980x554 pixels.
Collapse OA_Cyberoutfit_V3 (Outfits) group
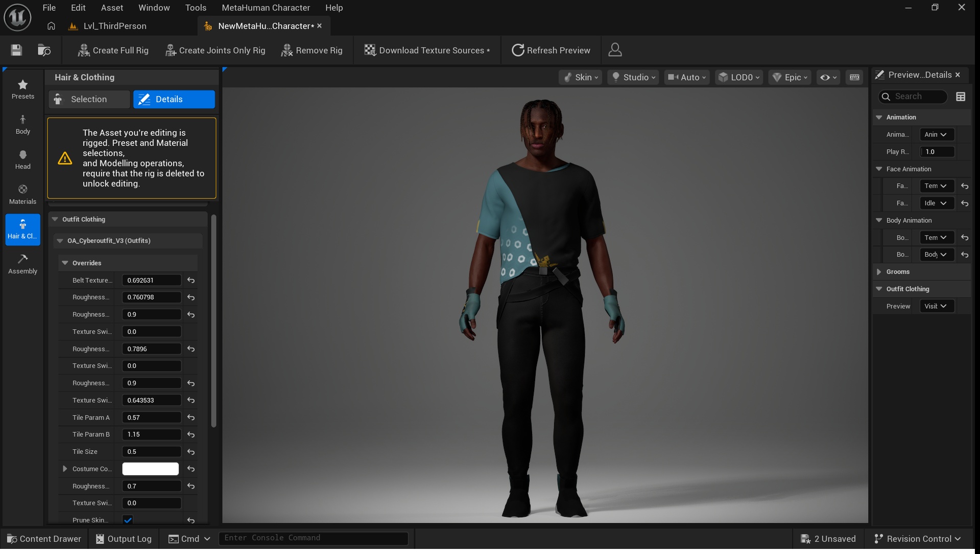[60, 241]
